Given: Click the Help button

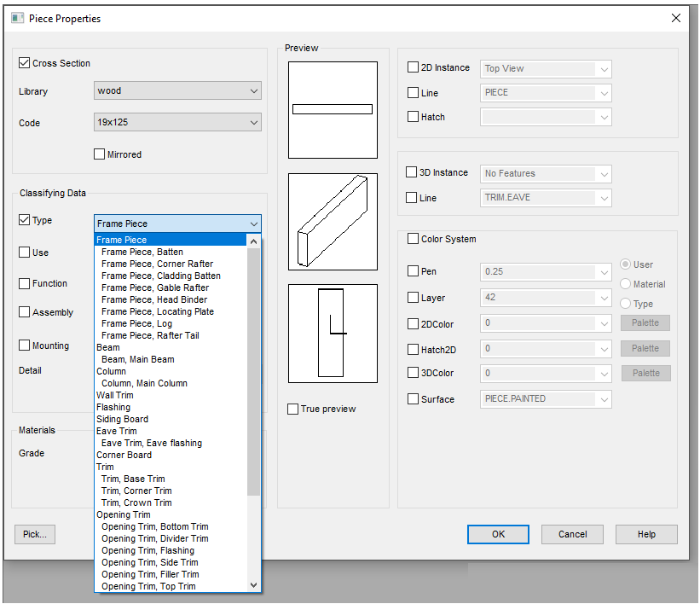Looking at the screenshot, I should [646, 534].
